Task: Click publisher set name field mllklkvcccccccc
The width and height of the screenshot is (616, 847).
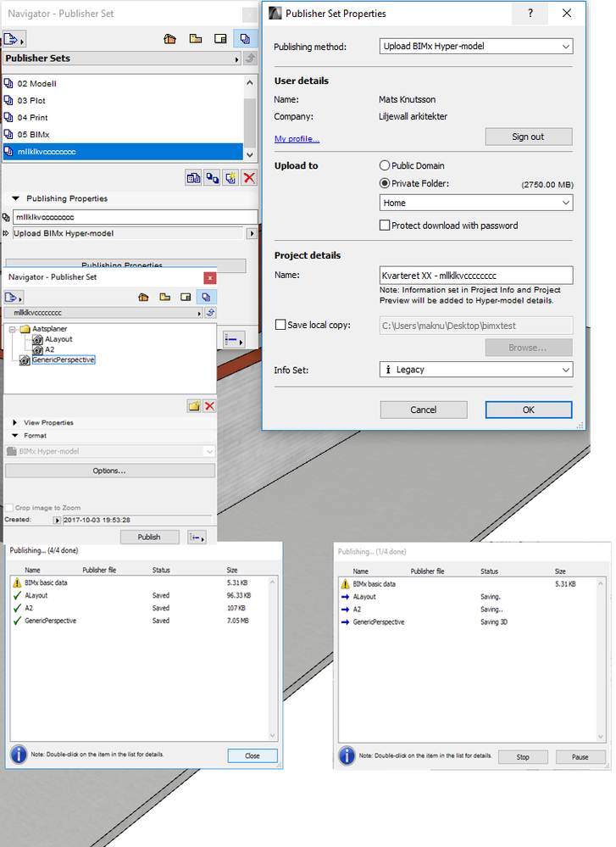Action: pos(135,217)
